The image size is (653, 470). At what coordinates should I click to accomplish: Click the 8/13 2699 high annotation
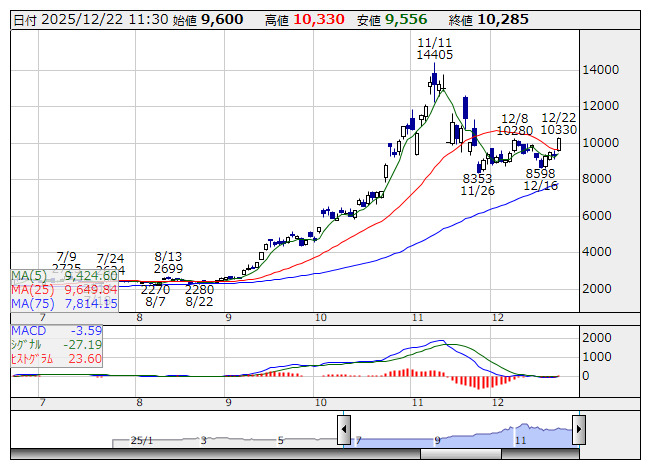click(x=168, y=262)
